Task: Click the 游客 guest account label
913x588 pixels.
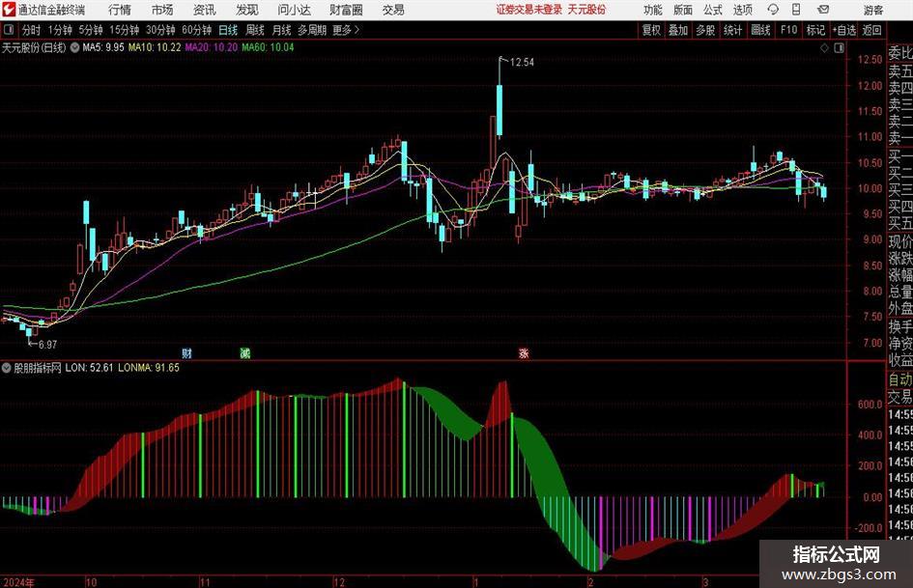Action: point(872,10)
